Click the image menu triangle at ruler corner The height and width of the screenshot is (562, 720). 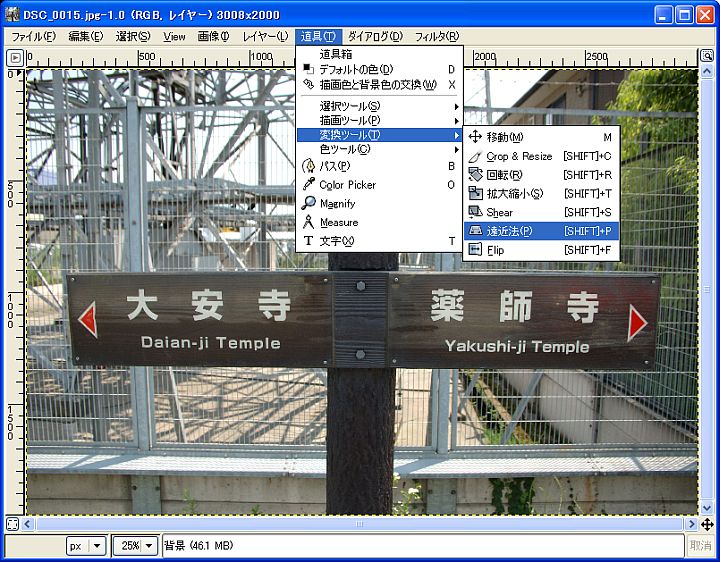click(x=14, y=58)
